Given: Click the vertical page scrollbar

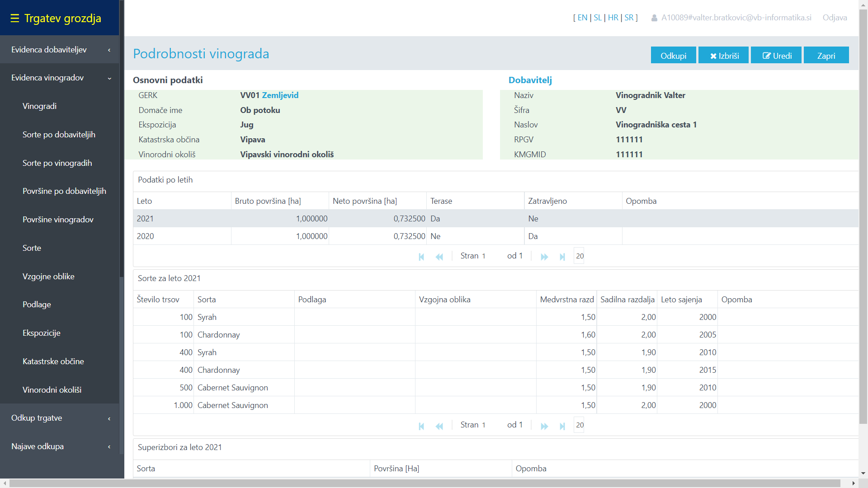Looking at the screenshot, I should (863, 217).
